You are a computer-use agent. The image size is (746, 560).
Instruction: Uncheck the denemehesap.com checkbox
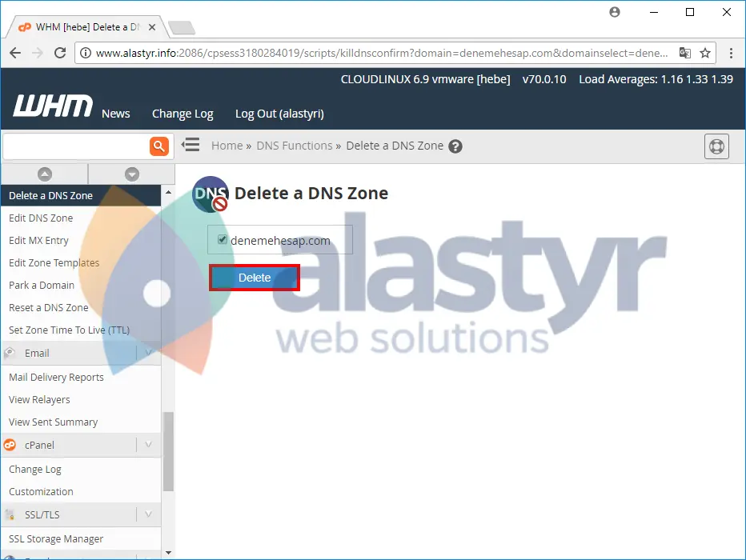click(x=223, y=239)
